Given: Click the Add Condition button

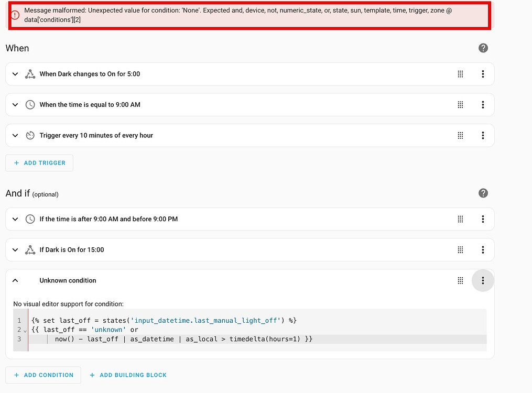Looking at the screenshot, I should (44, 375).
